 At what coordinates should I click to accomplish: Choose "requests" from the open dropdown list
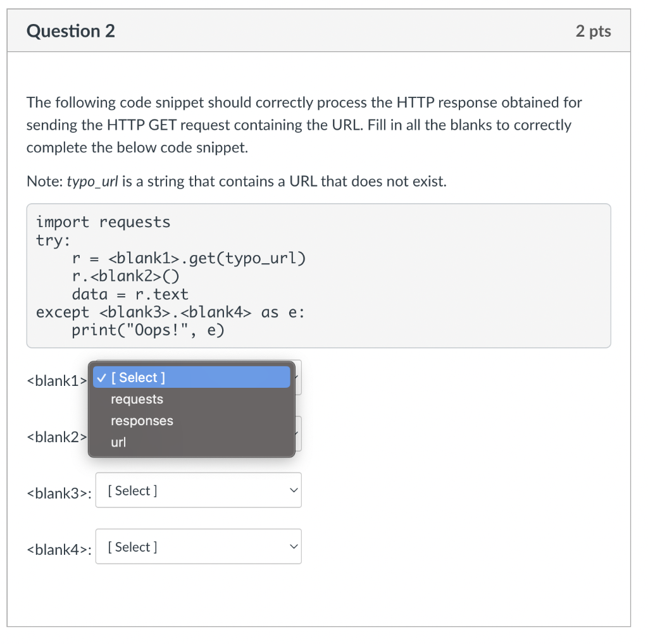click(x=137, y=399)
